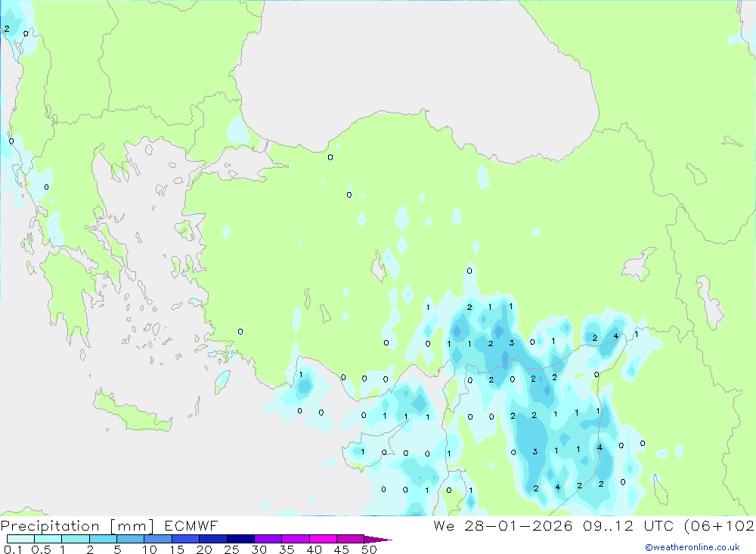
Task: Click the '10' legend value label
Action: point(150,549)
